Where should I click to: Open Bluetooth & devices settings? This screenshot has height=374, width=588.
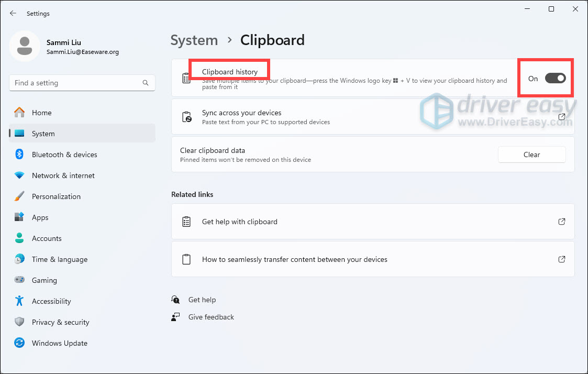pos(65,154)
